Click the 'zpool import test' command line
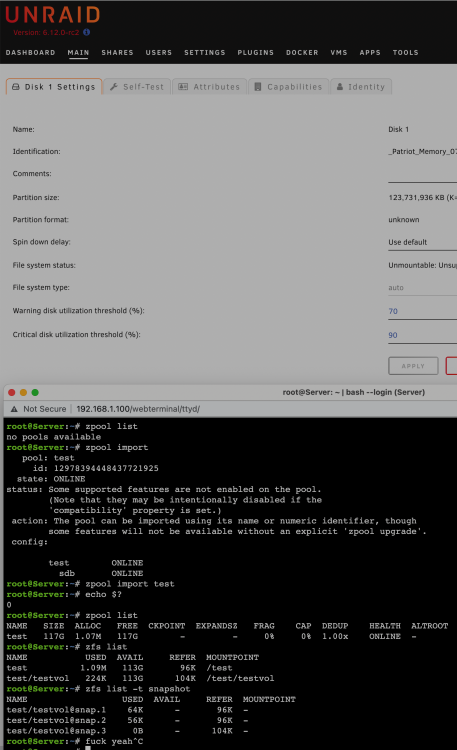 pyautogui.click(x=130, y=584)
